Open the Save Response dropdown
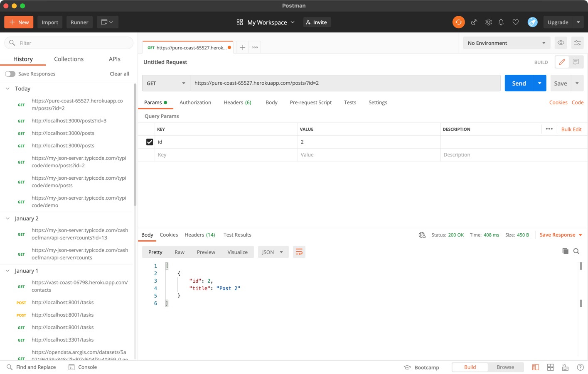 (x=561, y=235)
